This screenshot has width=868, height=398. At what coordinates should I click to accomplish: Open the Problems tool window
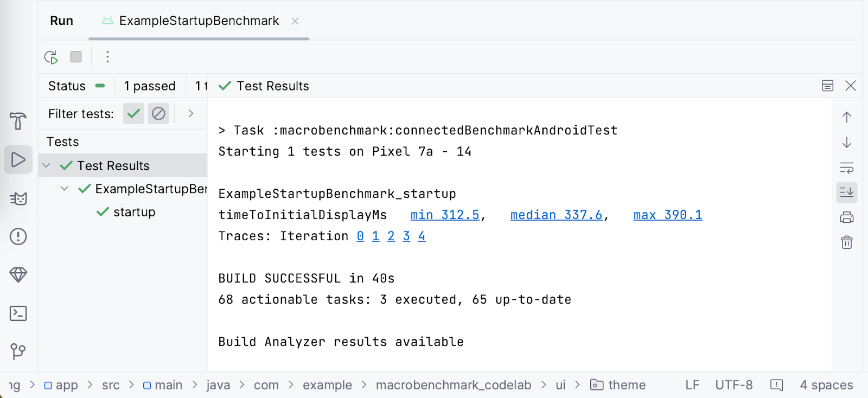pyautogui.click(x=18, y=236)
